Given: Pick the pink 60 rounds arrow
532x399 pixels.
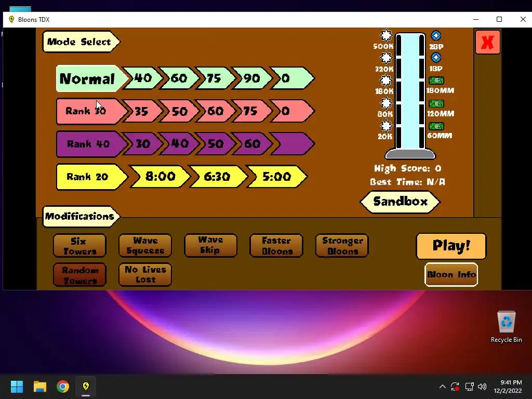Looking at the screenshot, I should 216,111.
